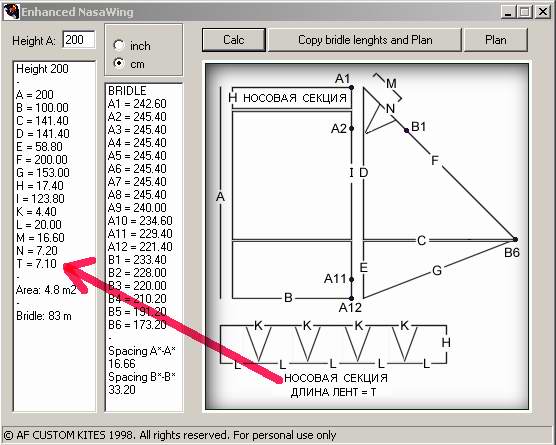This screenshot has height=445, width=556.
Task: Click the Height A input field
Action: (79, 39)
